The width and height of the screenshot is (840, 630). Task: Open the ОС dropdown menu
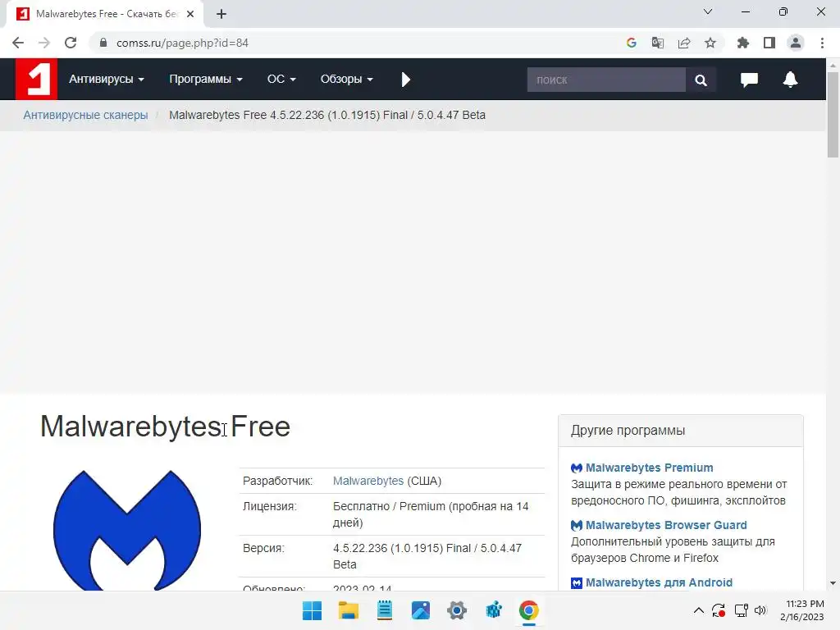[281, 80]
